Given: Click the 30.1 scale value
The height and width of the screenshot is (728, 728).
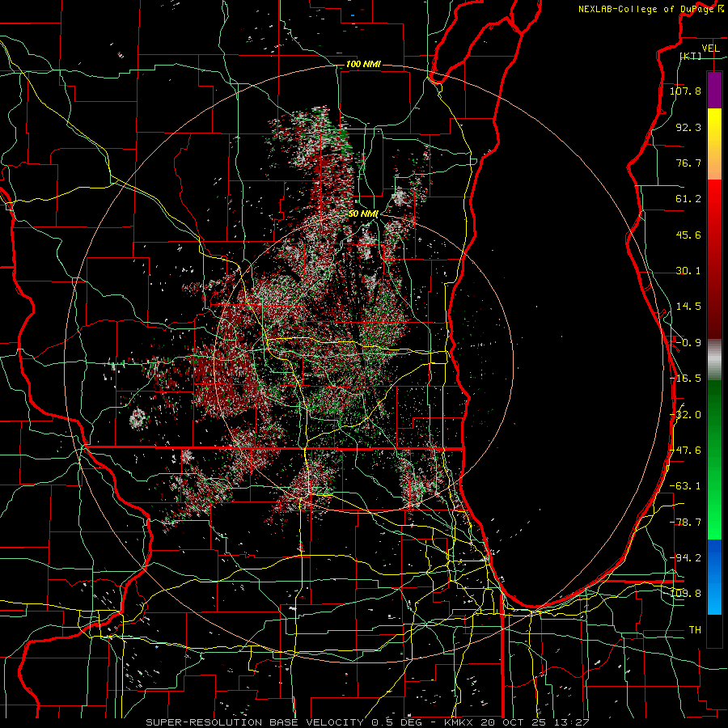Looking at the screenshot, I should click(x=688, y=271).
